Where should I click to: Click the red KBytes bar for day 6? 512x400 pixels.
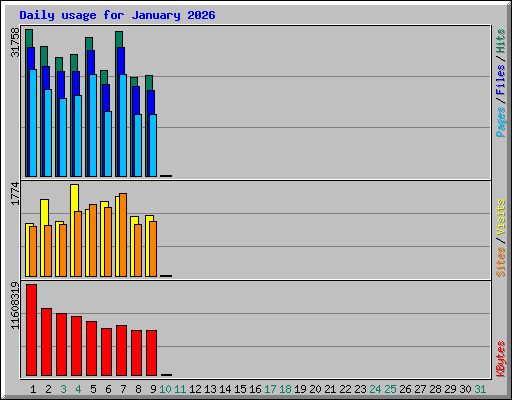pos(106,352)
